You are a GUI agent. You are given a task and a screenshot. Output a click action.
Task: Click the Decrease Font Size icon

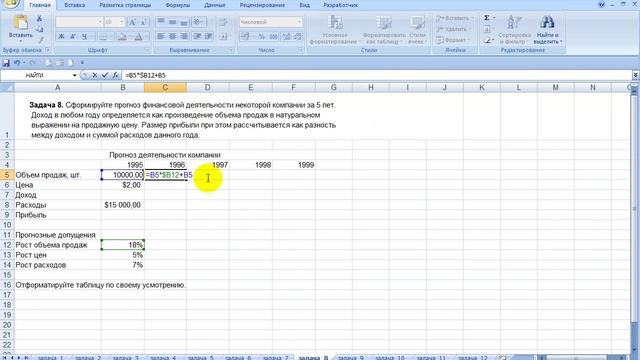click(x=143, y=22)
